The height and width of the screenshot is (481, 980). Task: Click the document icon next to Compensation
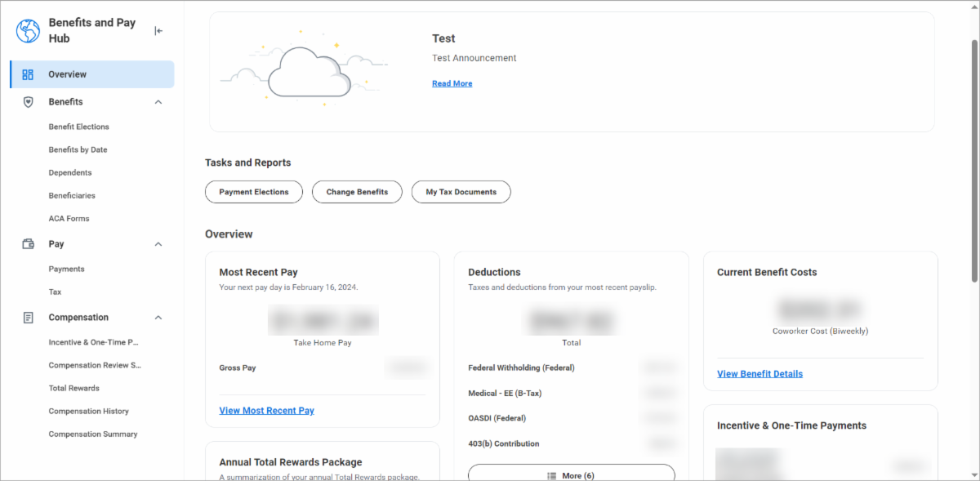pos(28,317)
